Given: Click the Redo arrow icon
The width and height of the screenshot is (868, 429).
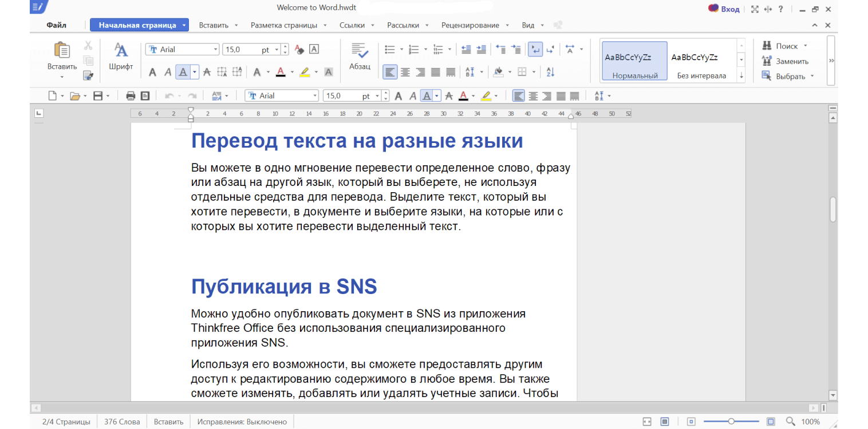Looking at the screenshot, I should [192, 96].
